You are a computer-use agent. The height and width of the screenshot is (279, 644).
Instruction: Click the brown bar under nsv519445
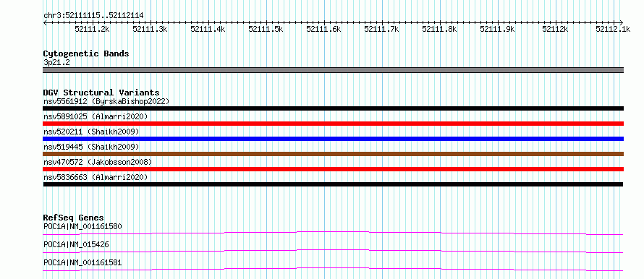point(333,154)
